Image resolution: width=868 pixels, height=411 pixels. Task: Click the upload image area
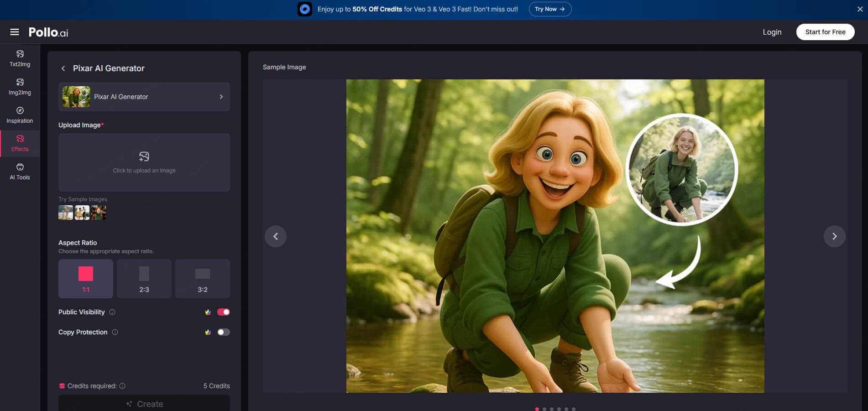pos(144,162)
